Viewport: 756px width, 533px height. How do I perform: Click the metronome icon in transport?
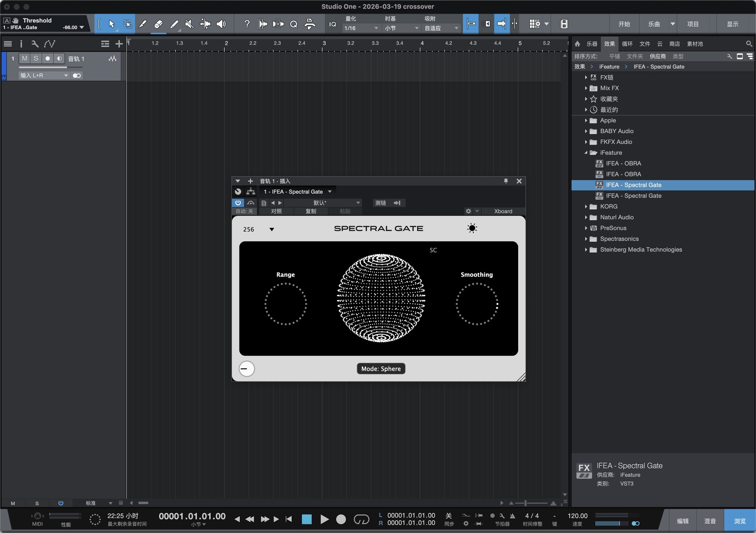tap(512, 516)
